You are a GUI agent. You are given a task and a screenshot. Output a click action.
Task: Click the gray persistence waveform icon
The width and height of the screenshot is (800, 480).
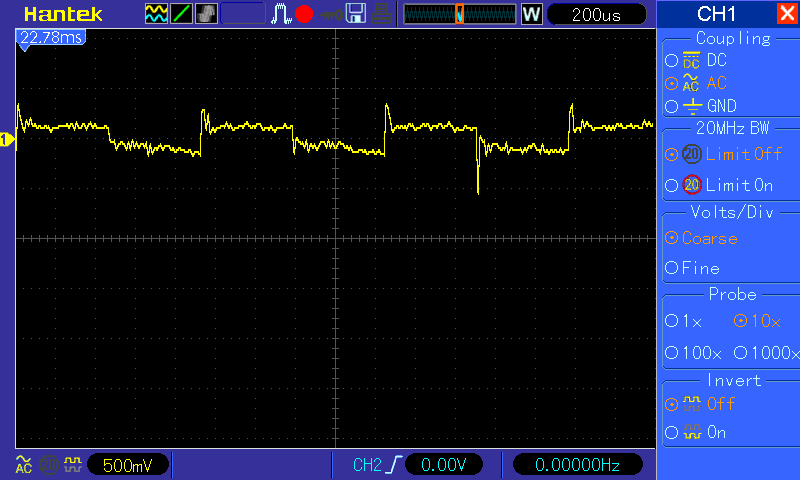tap(206, 14)
